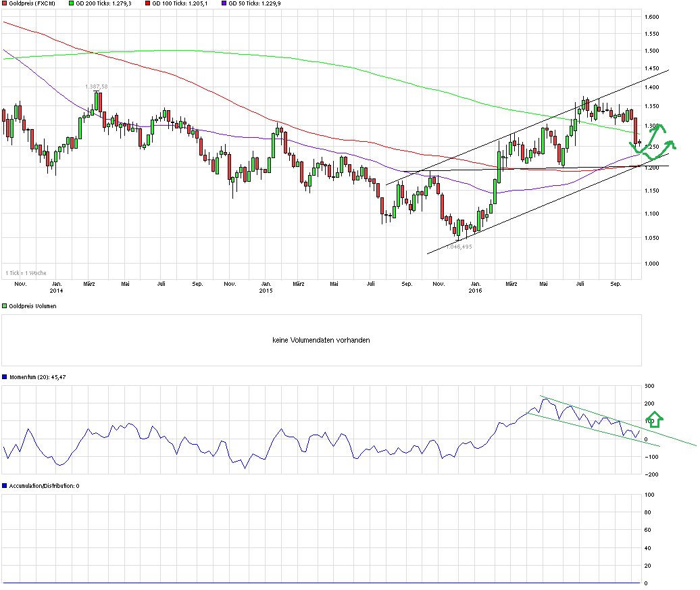Click the 1.600 price axis label
This screenshot has width=700, height=590.
click(x=652, y=17)
